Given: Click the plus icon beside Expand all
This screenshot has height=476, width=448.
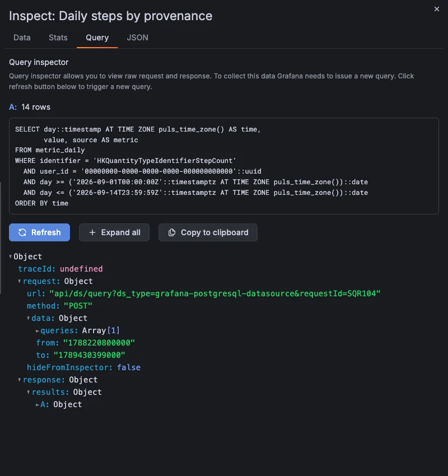Looking at the screenshot, I should point(92,232).
